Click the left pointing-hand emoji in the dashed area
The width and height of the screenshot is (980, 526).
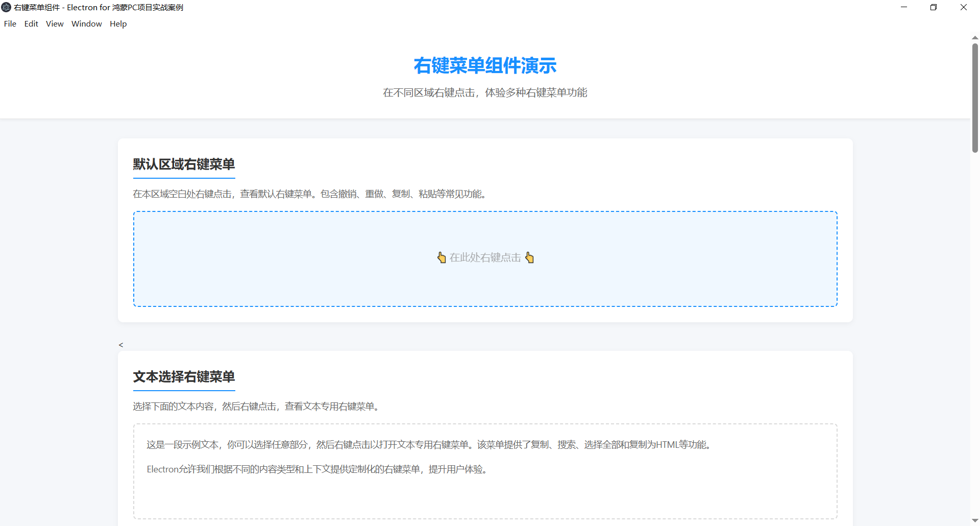pos(442,257)
